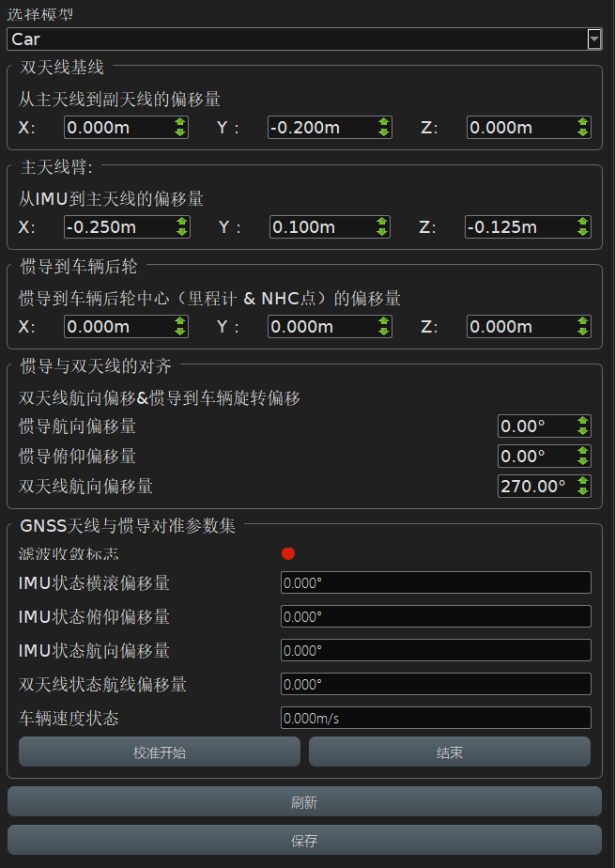Select the IMU状态横滚偏移量 value field

click(x=436, y=582)
